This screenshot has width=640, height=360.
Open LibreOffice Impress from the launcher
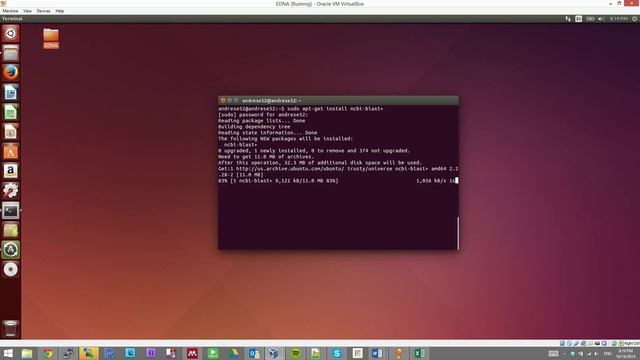coord(11,132)
